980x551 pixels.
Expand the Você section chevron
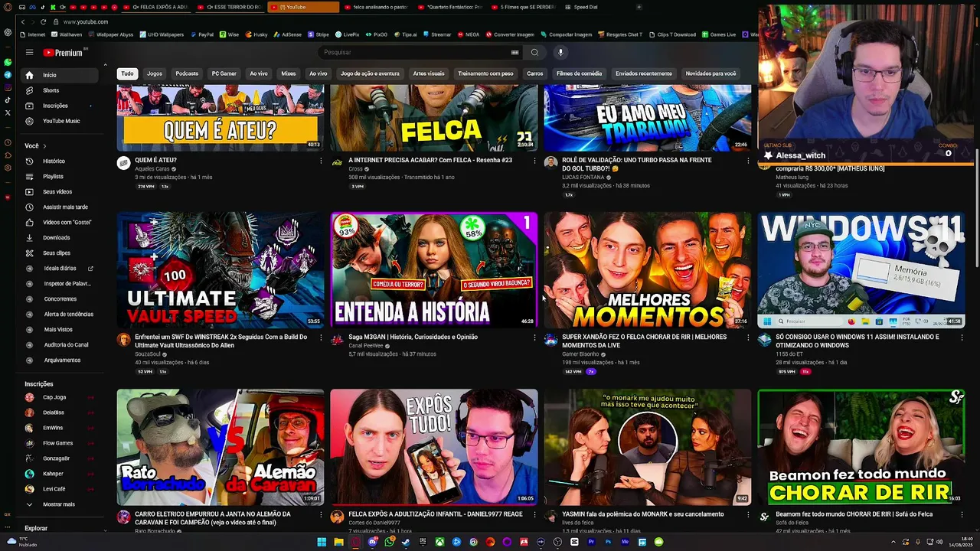44,146
